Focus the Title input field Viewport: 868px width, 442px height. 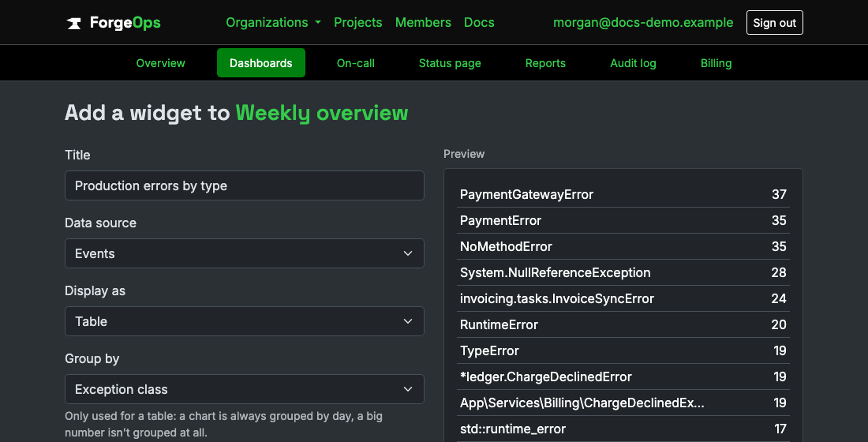pos(245,185)
